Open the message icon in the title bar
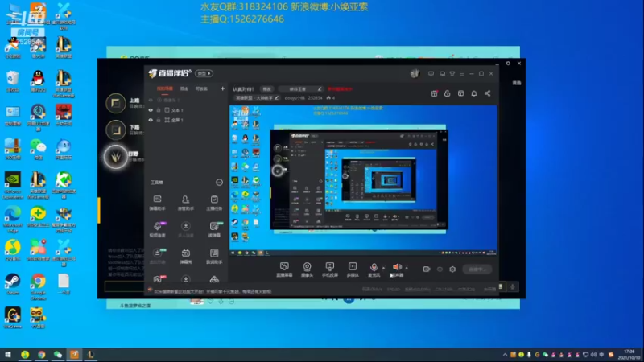Viewport: 644px width, 362px height. [x=431, y=74]
